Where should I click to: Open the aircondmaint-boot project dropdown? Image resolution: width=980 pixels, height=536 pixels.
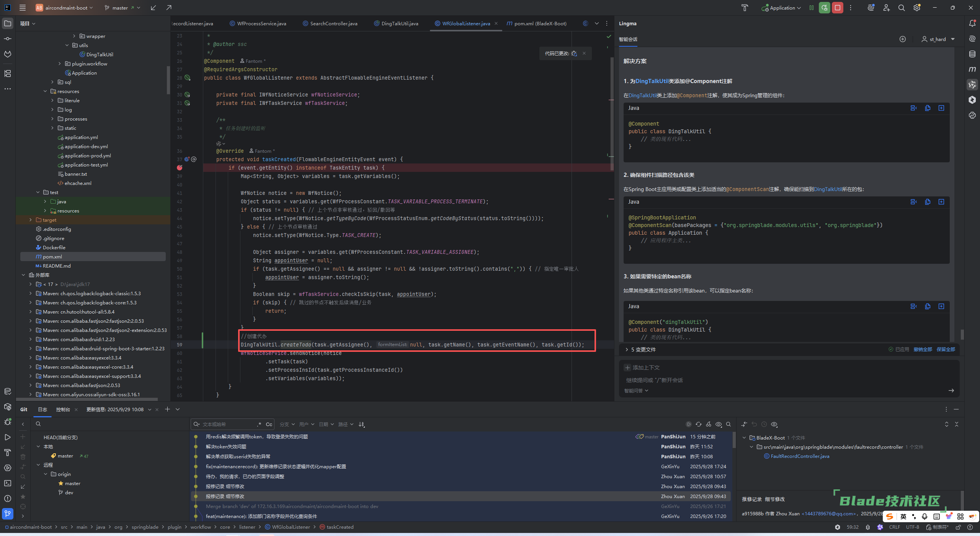[x=64, y=8]
